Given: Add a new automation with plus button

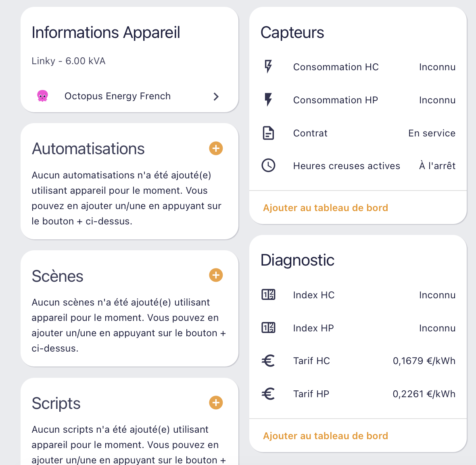Looking at the screenshot, I should point(216,148).
